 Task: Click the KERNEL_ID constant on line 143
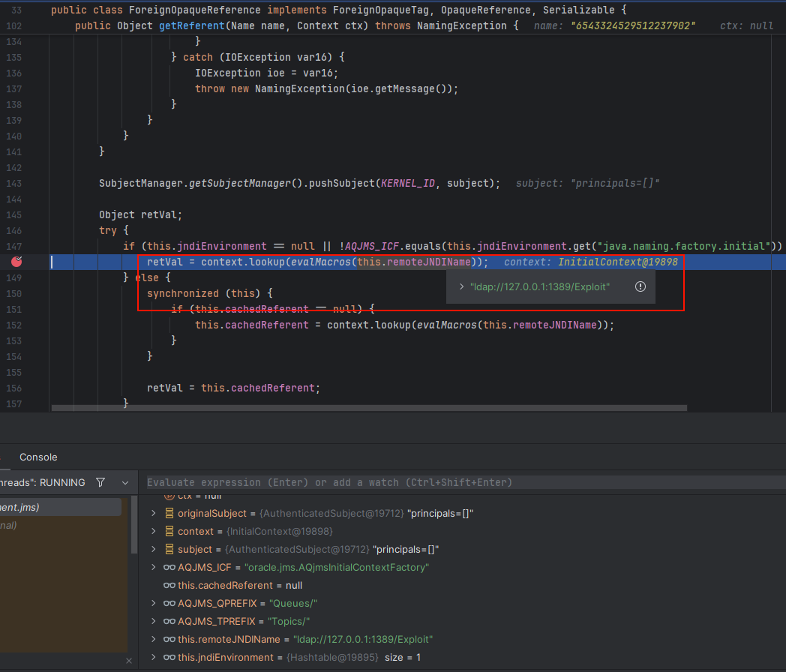[x=408, y=184]
